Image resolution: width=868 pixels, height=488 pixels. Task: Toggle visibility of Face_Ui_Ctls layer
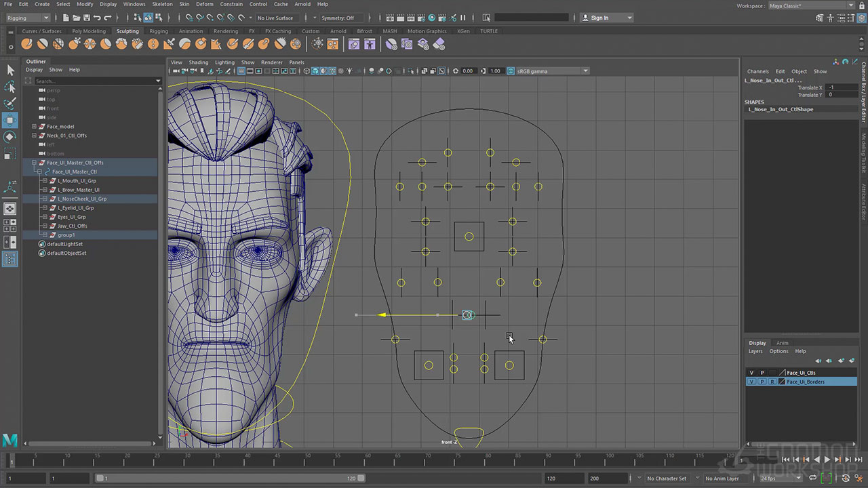click(x=751, y=373)
